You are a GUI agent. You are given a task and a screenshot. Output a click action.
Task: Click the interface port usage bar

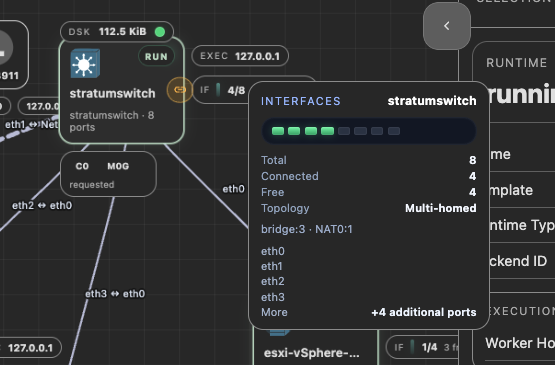pos(368,131)
